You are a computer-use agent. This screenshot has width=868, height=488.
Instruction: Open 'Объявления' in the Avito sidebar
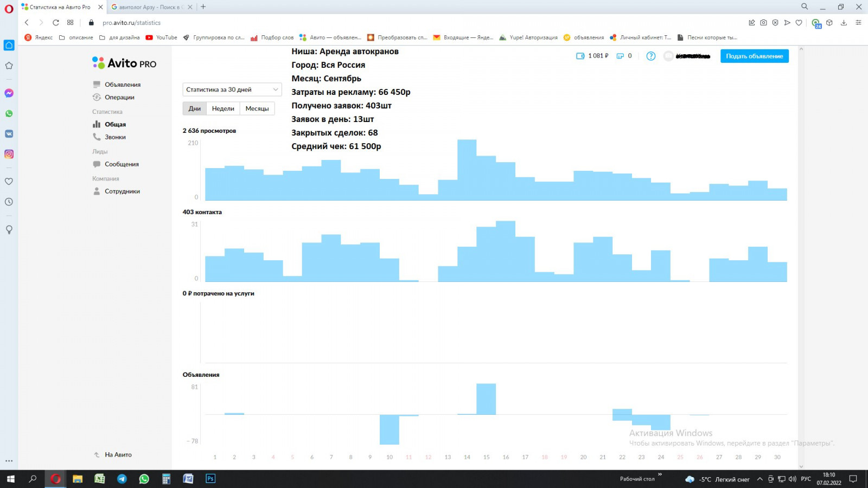pos(123,85)
